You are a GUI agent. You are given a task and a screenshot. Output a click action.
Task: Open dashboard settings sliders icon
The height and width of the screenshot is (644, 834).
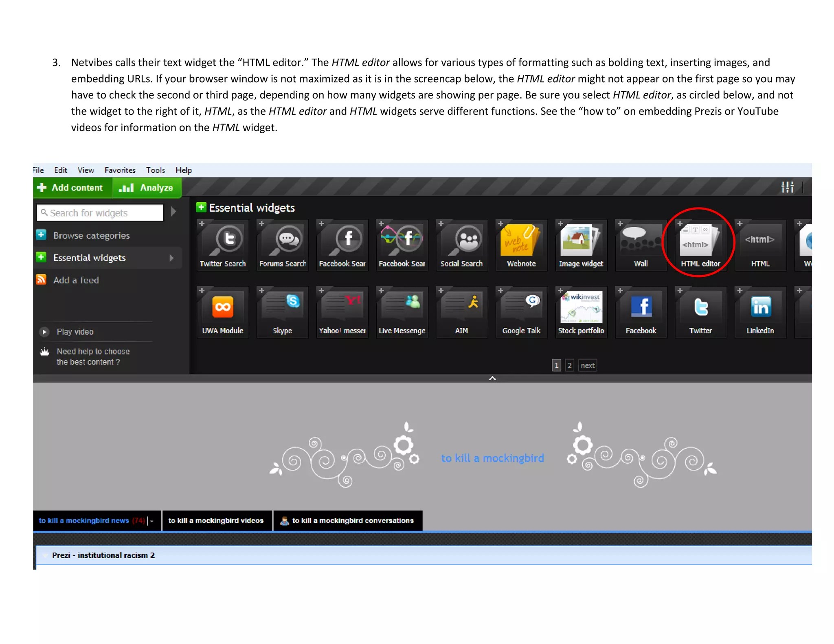(787, 187)
